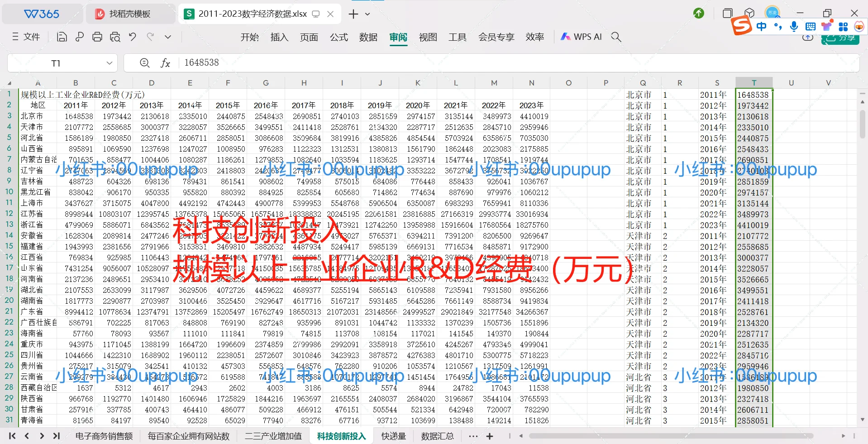Select the 快递量 sheet tab
The height and width of the screenshot is (444, 868).
(392, 436)
